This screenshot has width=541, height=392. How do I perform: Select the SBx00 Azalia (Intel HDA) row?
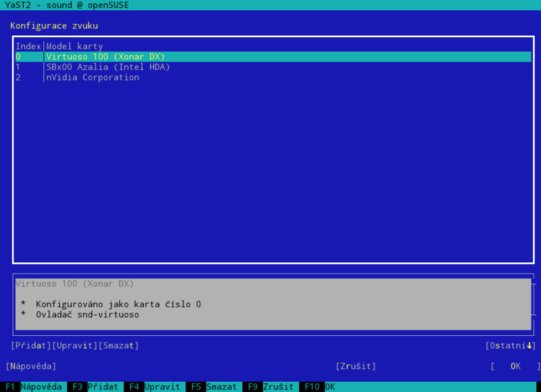pos(273,67)
